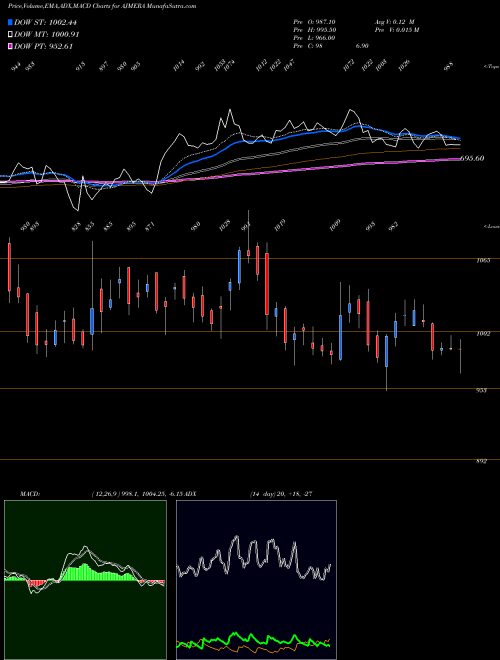Viewport: 500px width, 660px height.
Task: Click the 695.60 EMA end label
Action: coord(472,158)
